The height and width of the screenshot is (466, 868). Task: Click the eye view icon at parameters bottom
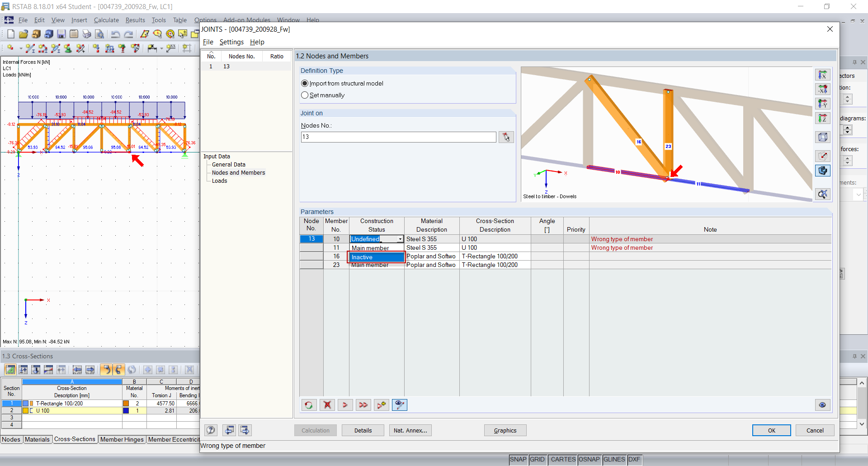(x=822, y=405)
